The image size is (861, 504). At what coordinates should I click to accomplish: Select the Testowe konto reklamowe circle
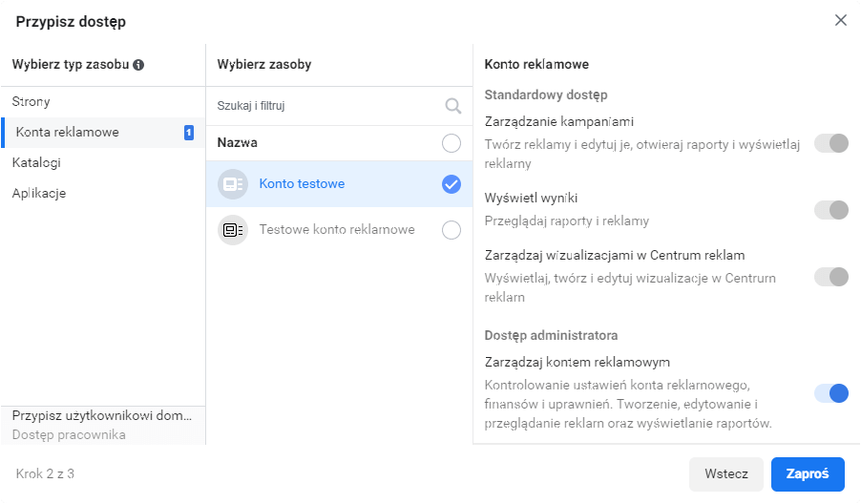tap(451, 230)
